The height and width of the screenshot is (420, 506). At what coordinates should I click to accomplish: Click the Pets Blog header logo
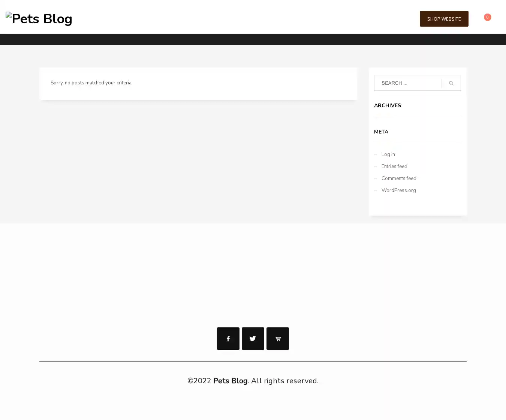click(x=39, y=19)
